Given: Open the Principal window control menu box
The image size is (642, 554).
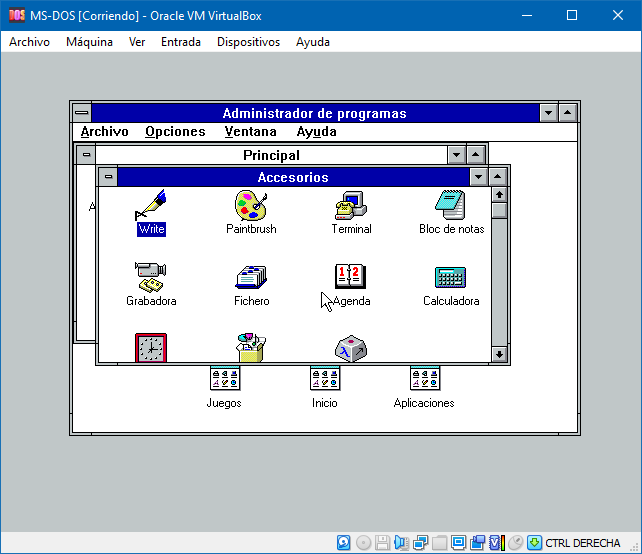Looking at the screenshot, I should coord(86,155).
